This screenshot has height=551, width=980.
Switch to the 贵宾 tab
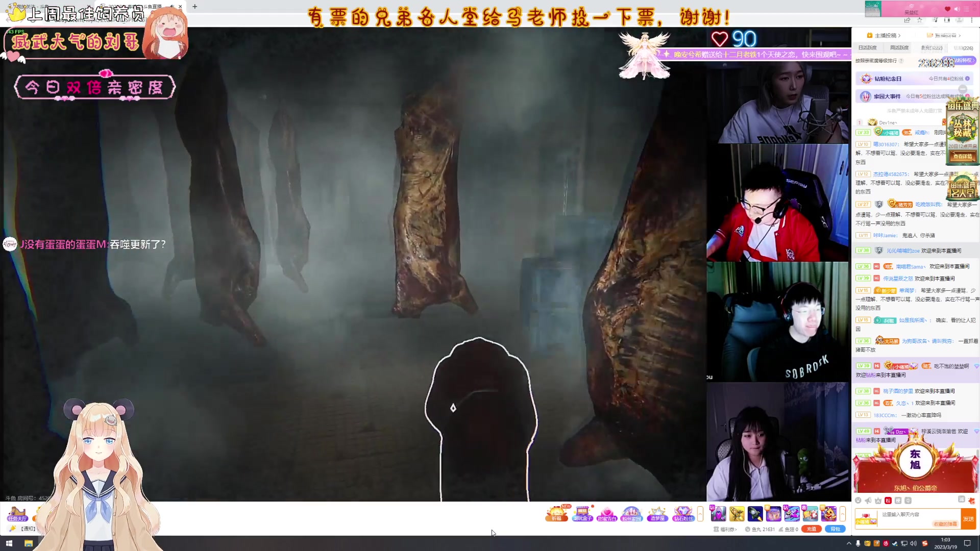pos(932,48)
